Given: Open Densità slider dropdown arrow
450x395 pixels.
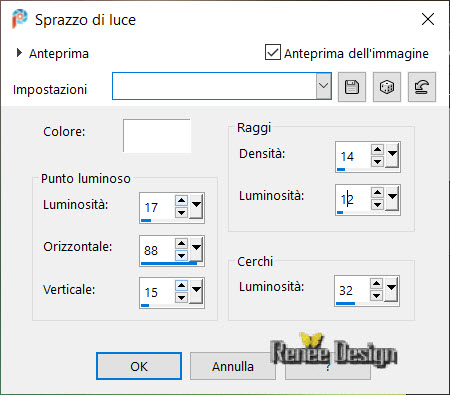Looking at the screenshot, I should [x=392, y=155].
